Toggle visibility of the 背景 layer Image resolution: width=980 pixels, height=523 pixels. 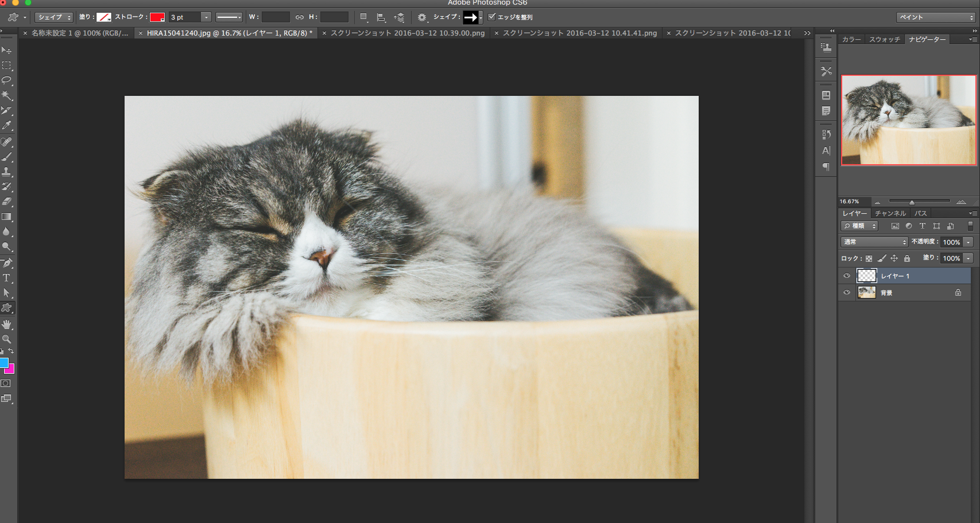coord(847,293)
